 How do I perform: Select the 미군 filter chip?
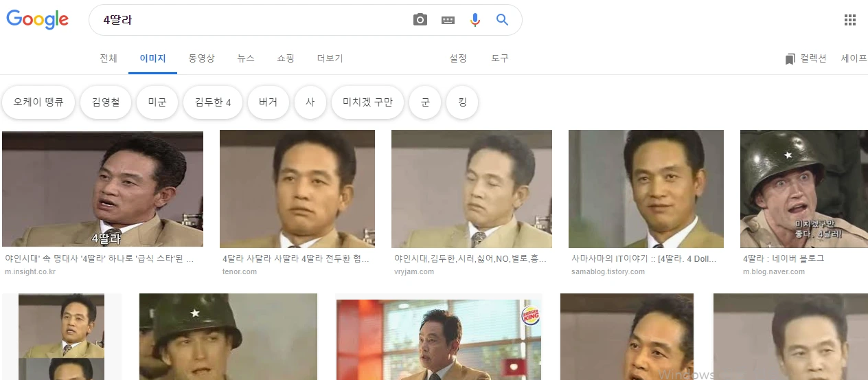pos(157,102)
